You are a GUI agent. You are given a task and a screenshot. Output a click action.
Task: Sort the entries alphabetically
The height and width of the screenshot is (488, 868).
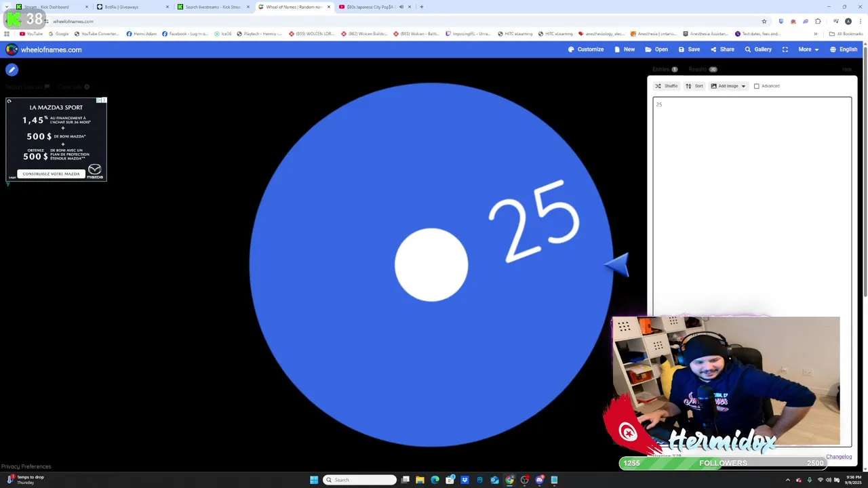point(694,86)
